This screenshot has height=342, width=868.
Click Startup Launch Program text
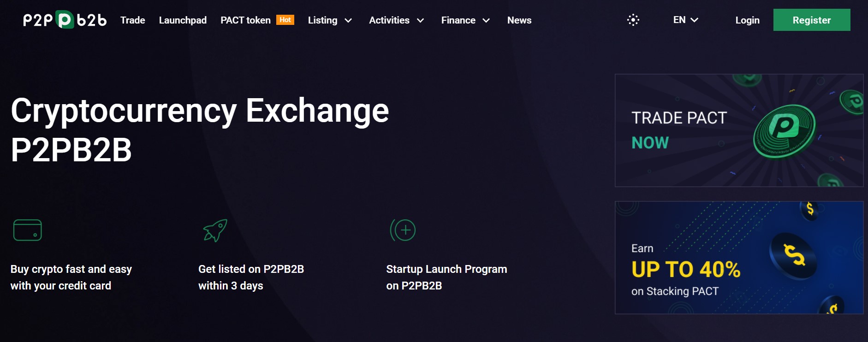coord(446,277)
